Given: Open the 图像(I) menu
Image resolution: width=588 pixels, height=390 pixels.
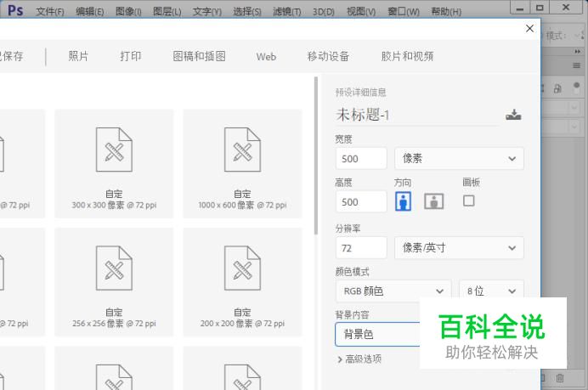Looking at the screenshot, I should [x=128, y=12].
